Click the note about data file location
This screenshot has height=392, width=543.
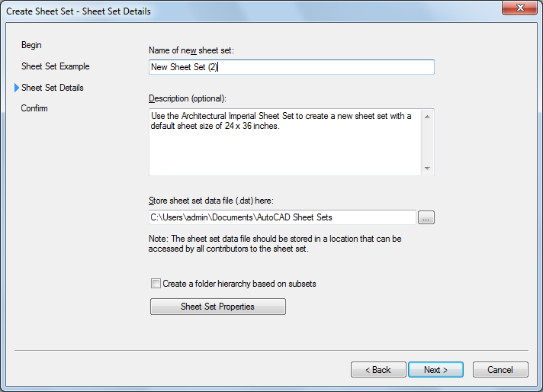(275, 244)
